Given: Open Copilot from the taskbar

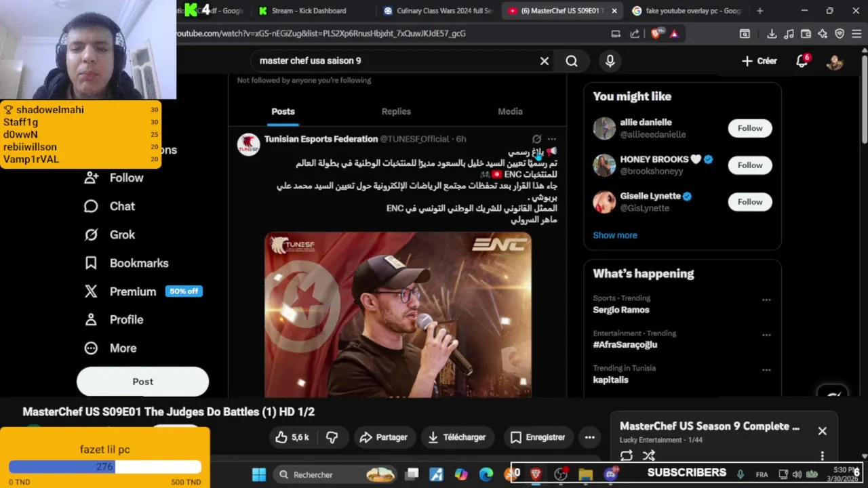Looking at the screenshot, I should pos(461,474).
